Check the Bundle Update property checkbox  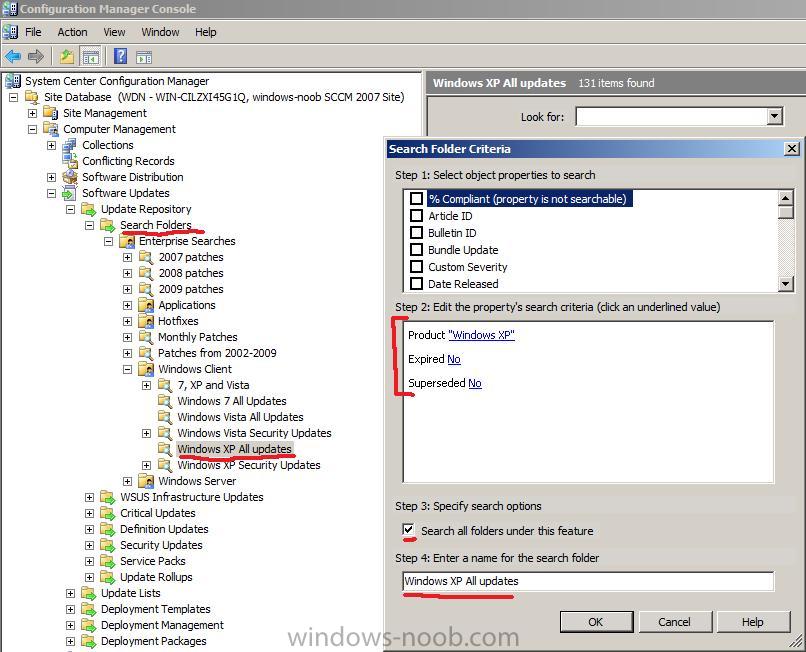point(416,249)
